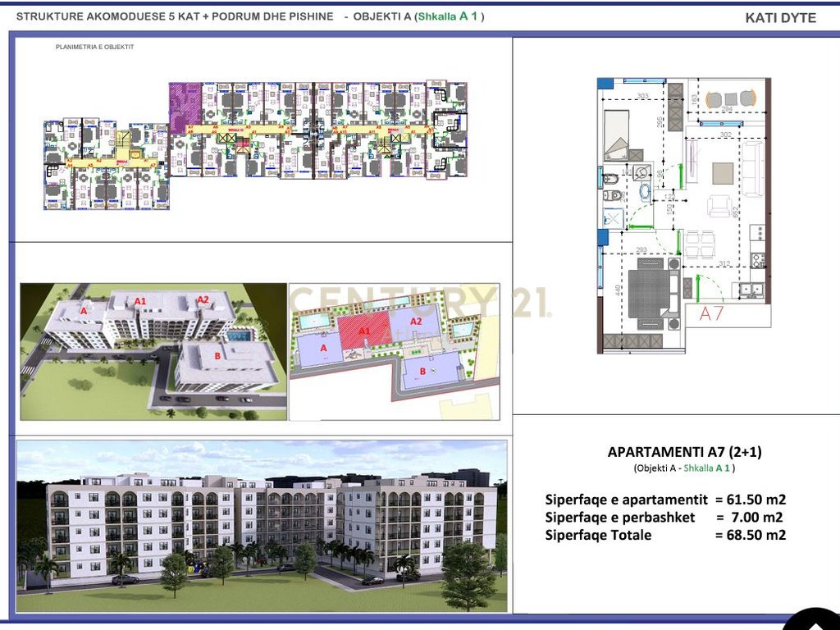Click the washbasin symbol in the bathroom
The height and width of the screenshot is (630, 840).
[645, 193]
